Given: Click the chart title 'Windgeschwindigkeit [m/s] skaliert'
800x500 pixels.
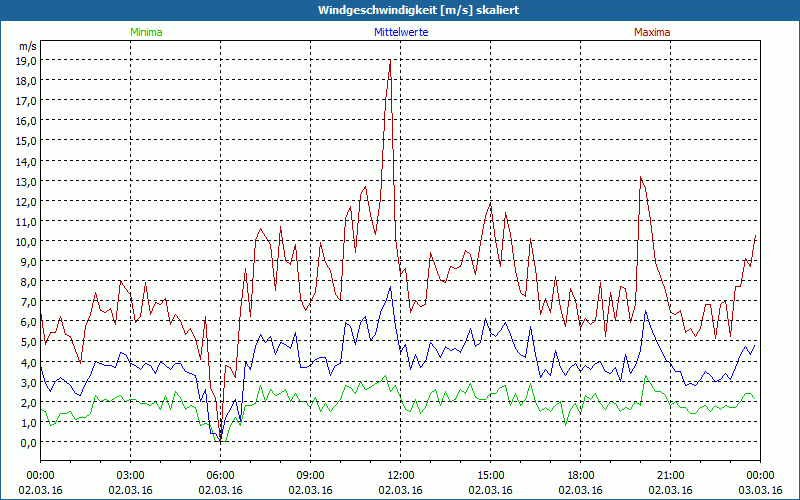Looking at the screenshot, I should click(418, 10).
